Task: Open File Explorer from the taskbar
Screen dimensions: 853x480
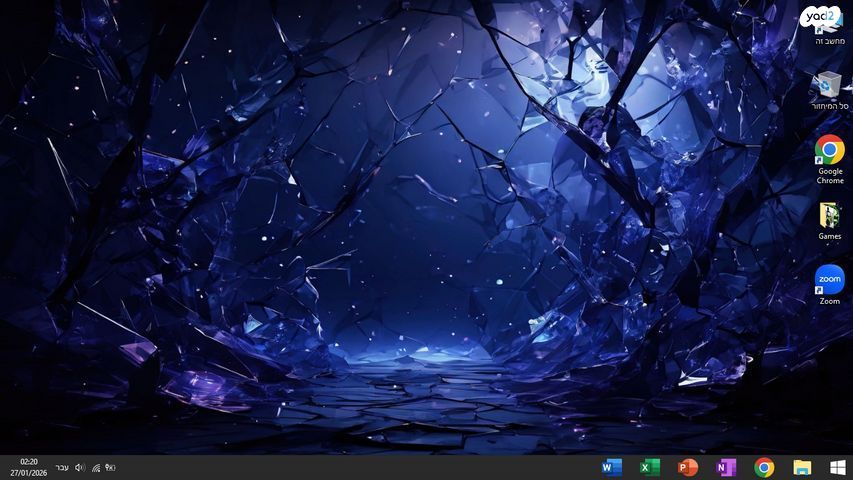Action: [x=802, y=467]
